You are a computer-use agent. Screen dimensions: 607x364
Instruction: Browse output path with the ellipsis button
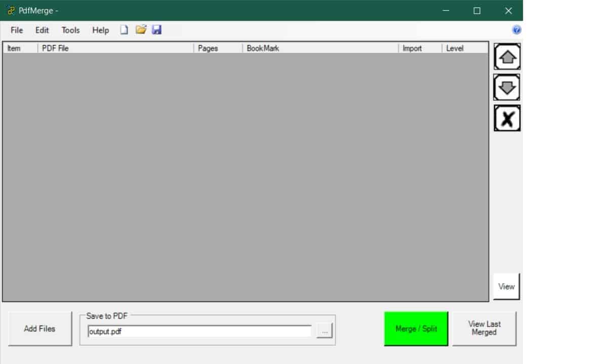(324, 332)
